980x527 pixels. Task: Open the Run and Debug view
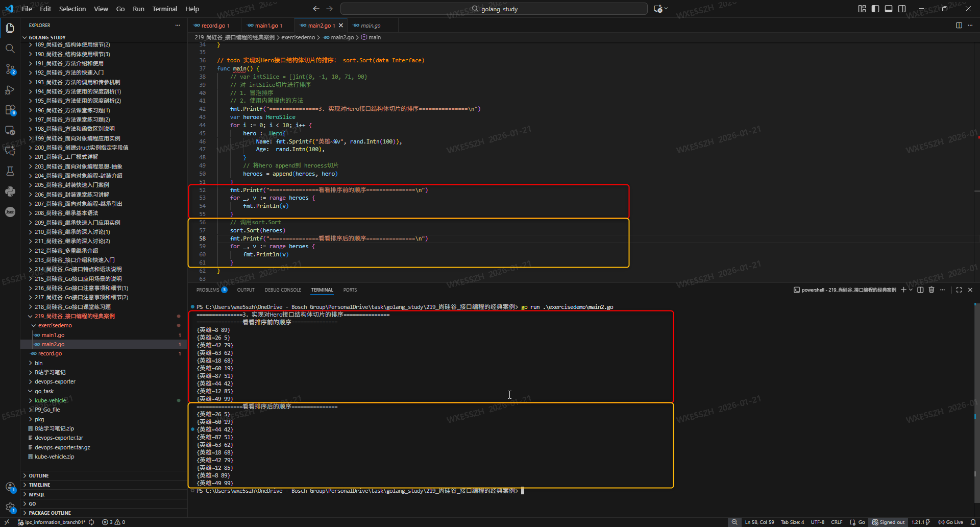pos(10,89)
